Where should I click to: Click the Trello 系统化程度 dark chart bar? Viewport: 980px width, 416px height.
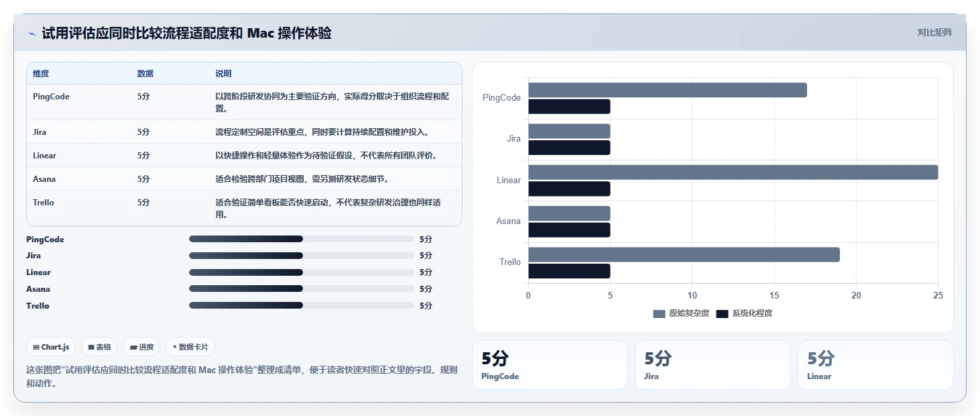click(569, 271)
